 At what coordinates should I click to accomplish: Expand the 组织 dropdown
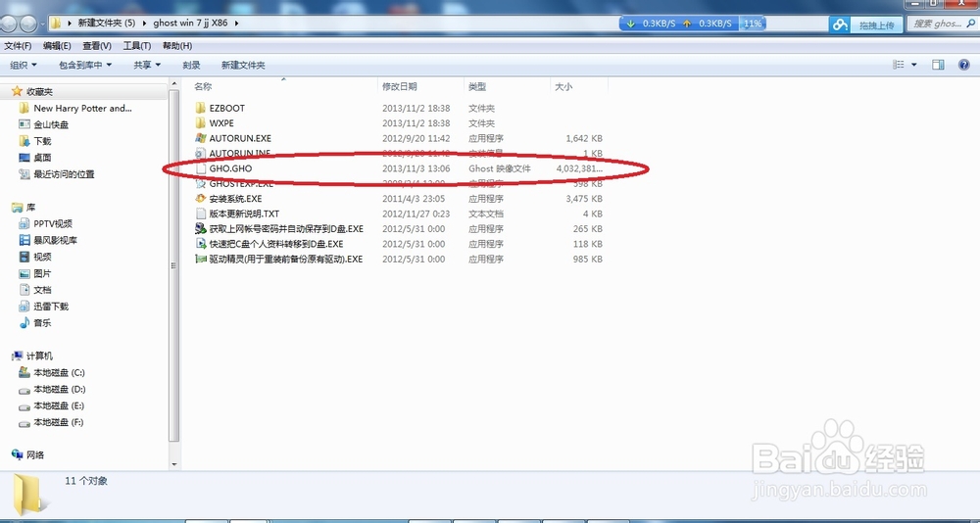tap(24, 65)
